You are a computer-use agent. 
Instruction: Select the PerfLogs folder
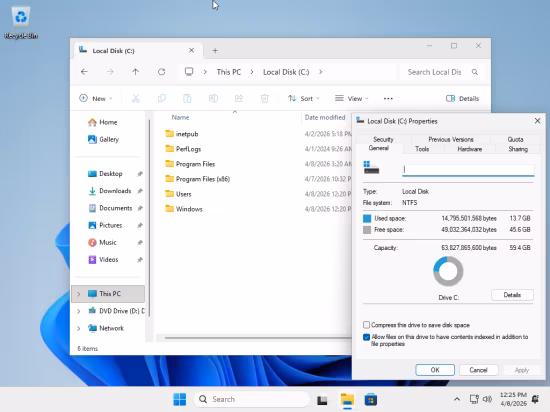click(188, 149)
